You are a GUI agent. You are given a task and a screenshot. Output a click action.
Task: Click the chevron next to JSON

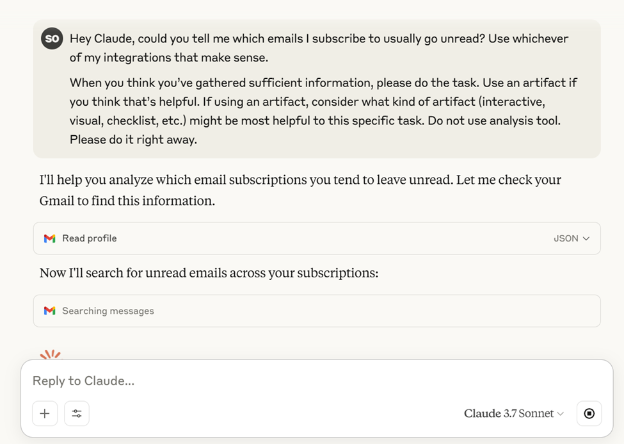[586, 238]
